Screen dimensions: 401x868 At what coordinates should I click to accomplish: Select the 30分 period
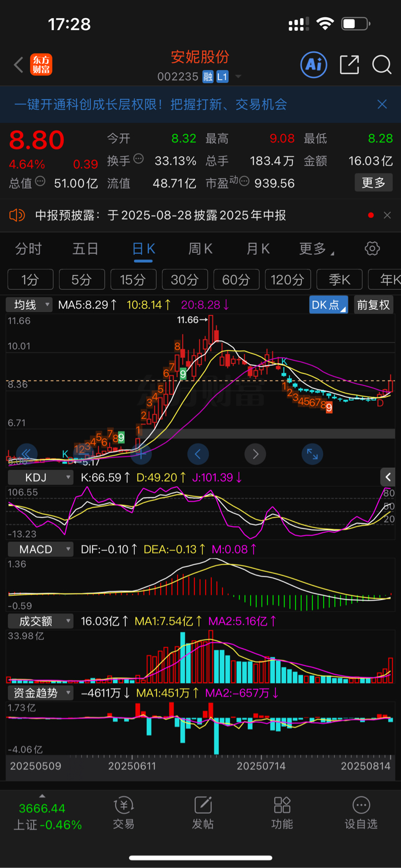(x=185, y=280)
